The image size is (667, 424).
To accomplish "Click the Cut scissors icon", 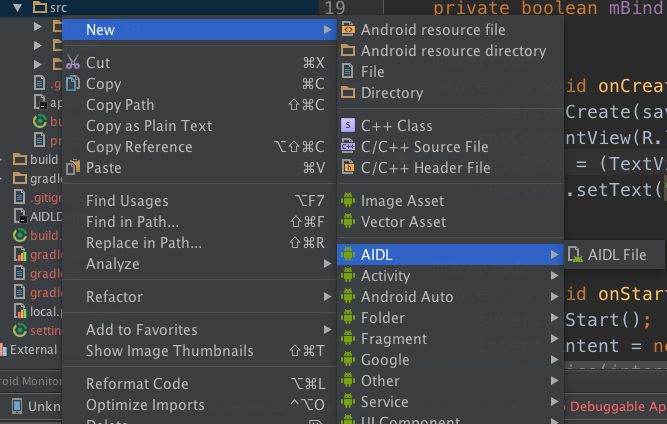I will (73, 63).
